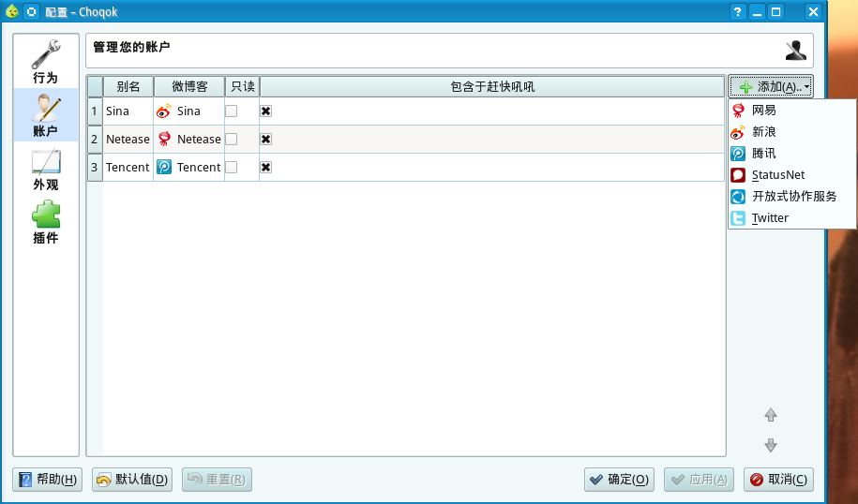Click the 微博客 column header
The image size is (858, 504).
(189, 86)
